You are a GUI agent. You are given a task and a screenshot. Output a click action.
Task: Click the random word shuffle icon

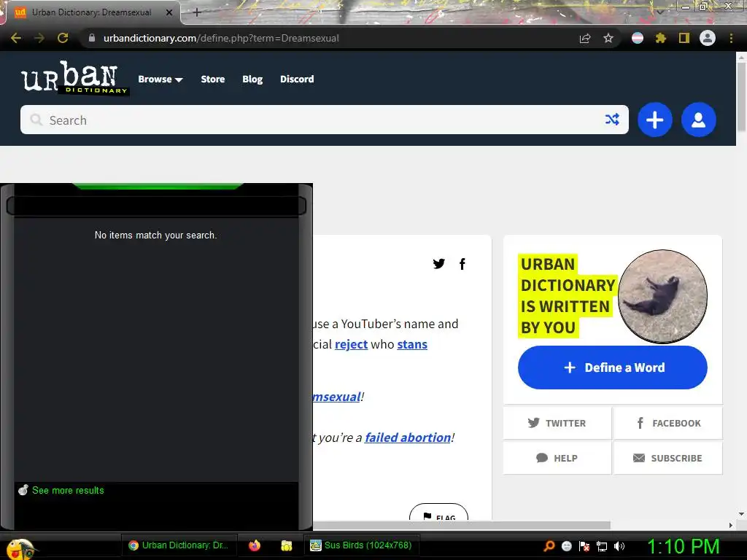click(x=612, y=119)
